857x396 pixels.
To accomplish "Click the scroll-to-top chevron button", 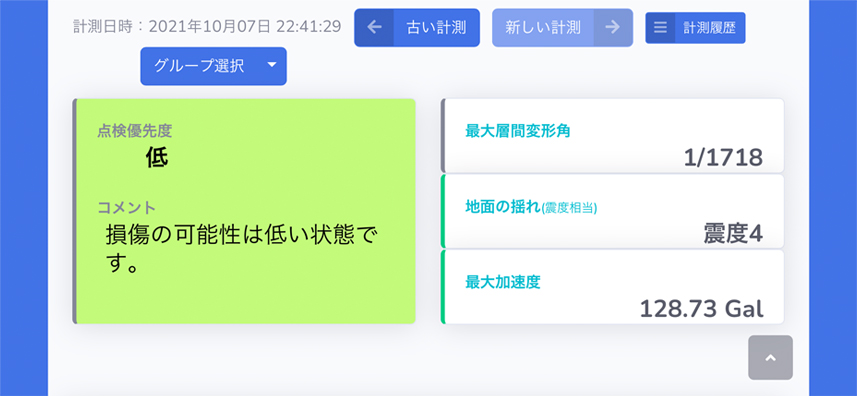I will [770, 357].
